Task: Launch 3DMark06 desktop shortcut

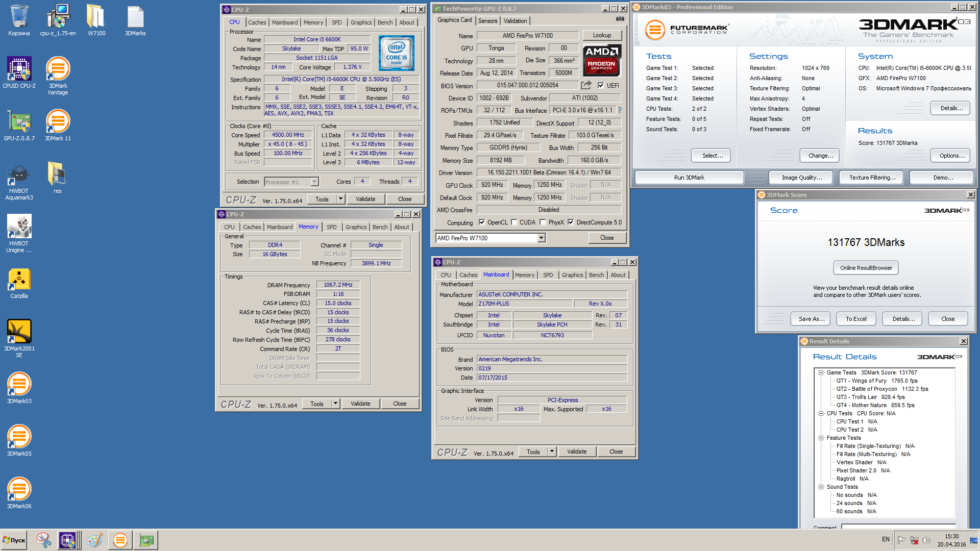Action: click(19, 493)
